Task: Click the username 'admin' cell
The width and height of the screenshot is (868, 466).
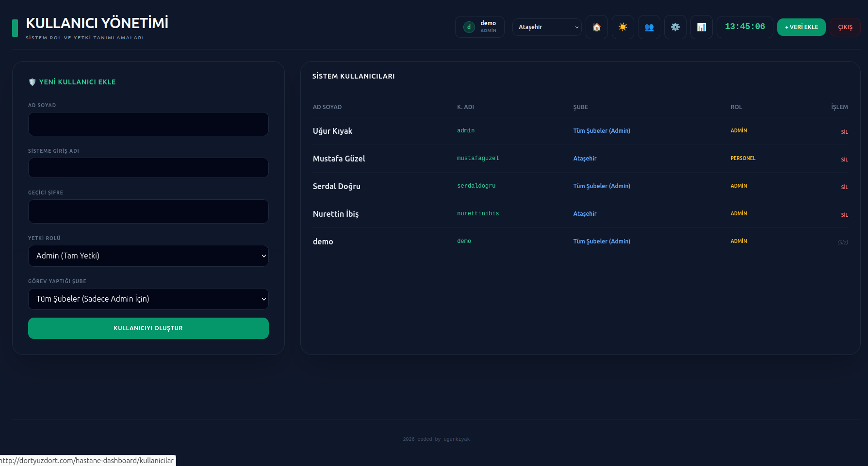Action: pyautogui.click(x=466, y=130)
